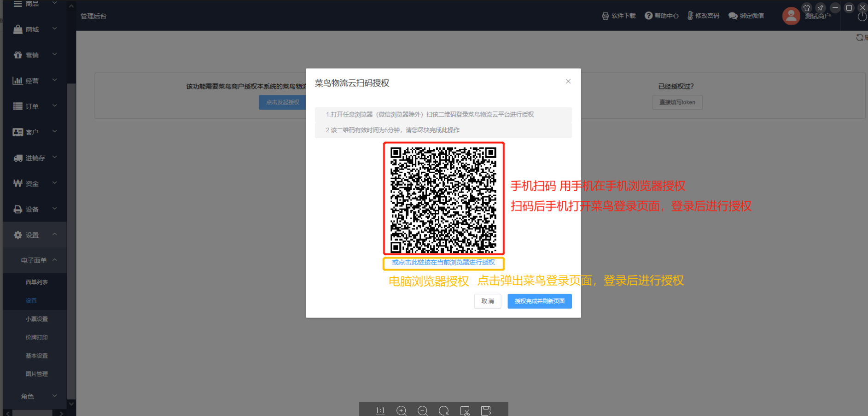Open the 设备 printer icon menu
The image size is (868, 416).
[18, 209]
